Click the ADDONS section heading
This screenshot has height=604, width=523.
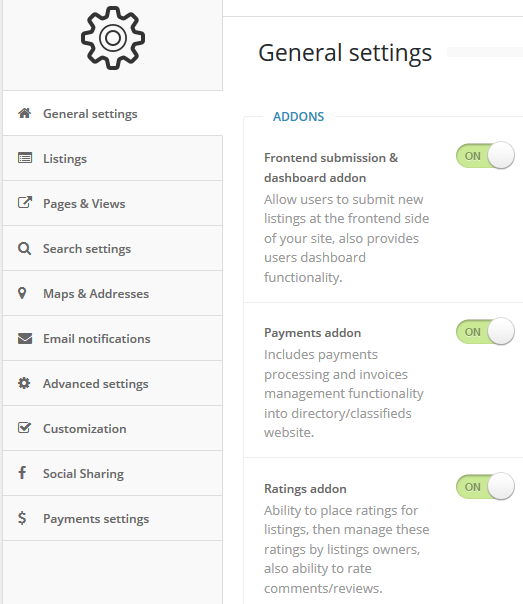(298, 116)
